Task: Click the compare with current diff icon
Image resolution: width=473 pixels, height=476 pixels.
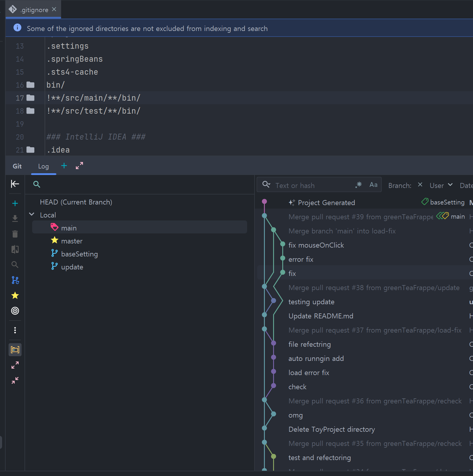Action: click(x=15, y=249)
